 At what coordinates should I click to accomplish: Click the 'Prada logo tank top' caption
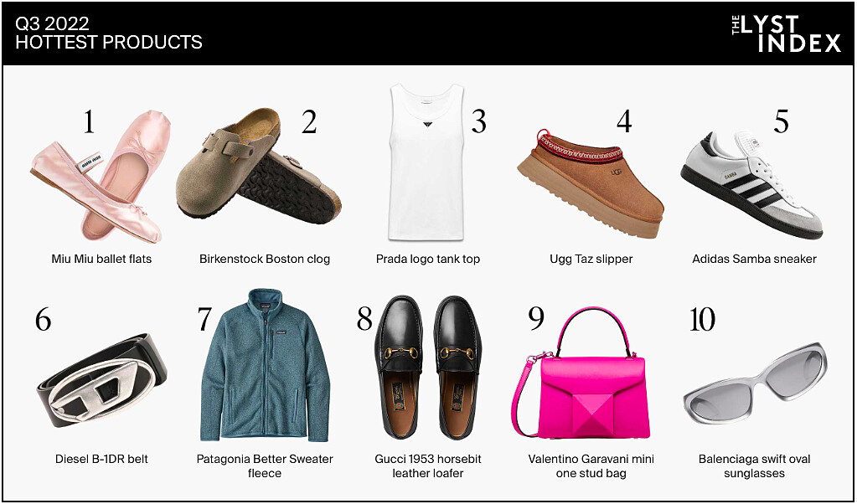point(428,259)
